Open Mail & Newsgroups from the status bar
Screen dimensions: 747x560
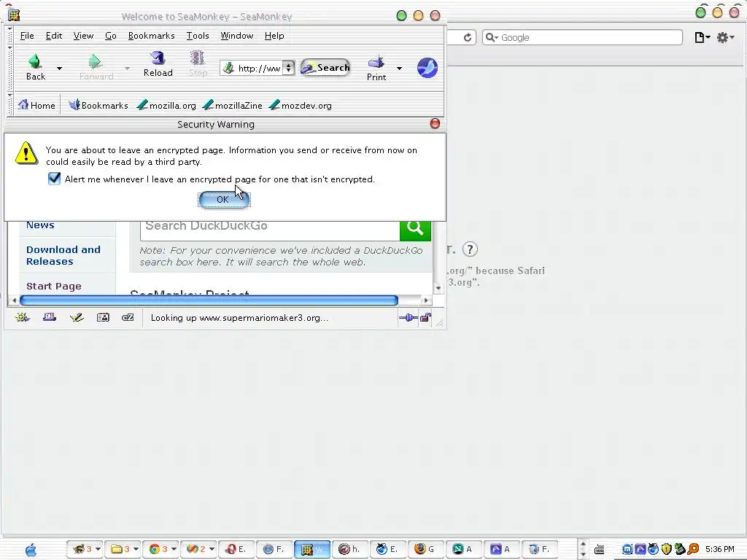[x=50, y=317]
